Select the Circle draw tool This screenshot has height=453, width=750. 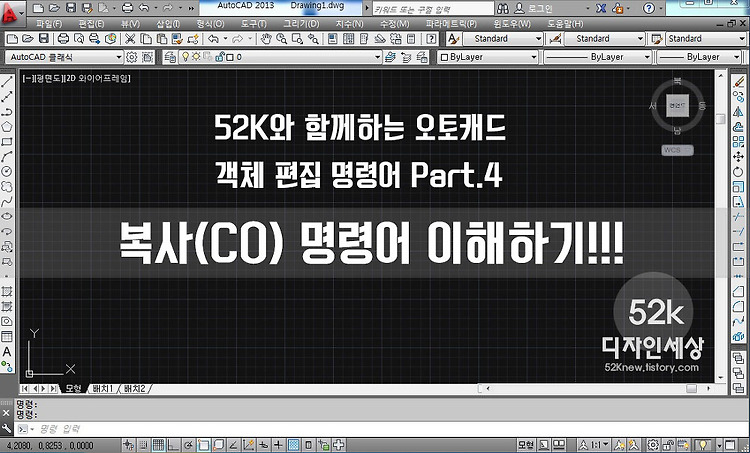pos(7,171)
